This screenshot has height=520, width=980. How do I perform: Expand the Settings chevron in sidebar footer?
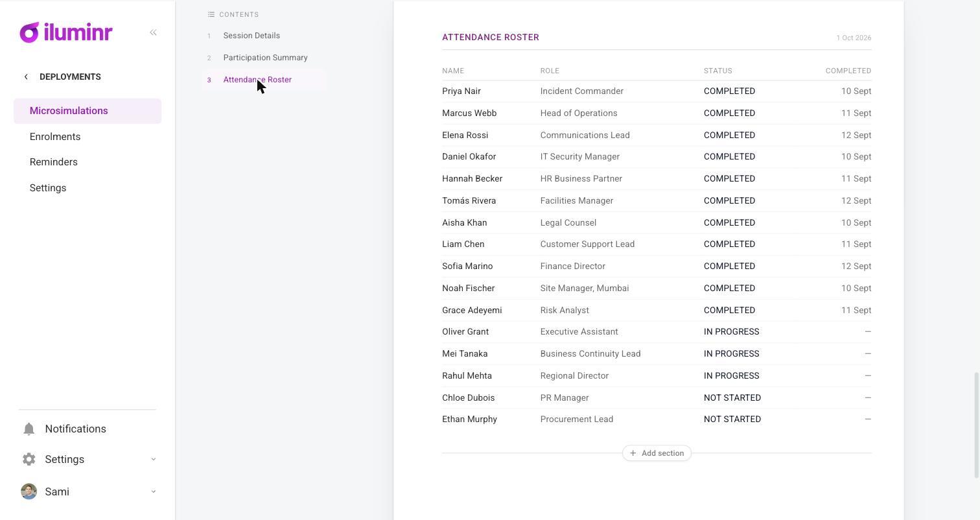coord(153,459)
